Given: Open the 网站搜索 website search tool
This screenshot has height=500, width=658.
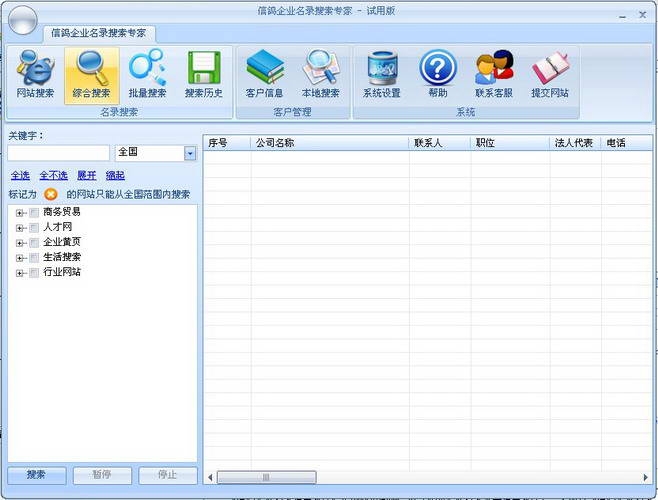Looking at the screenshot, I should [x=35, y=75].
